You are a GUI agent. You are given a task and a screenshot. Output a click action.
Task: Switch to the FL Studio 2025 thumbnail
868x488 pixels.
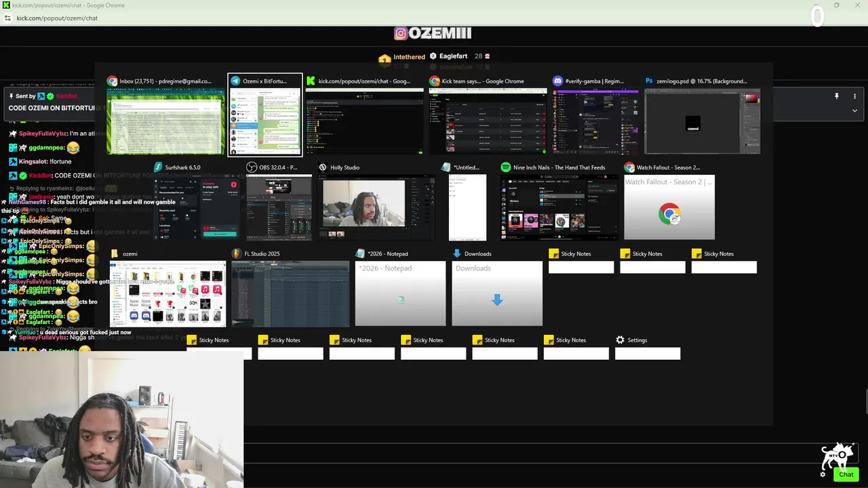coord(290,293)
